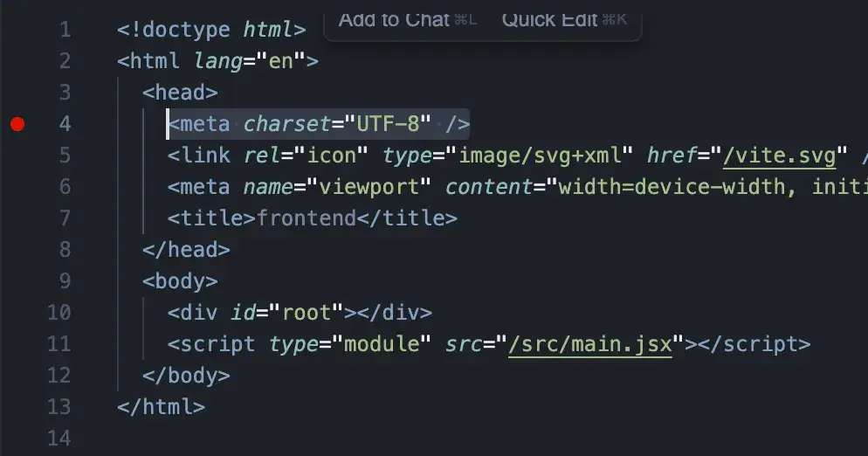Image resolution: width=868 pixels, height=456 pixels.
Task: Click line number 14 in gutter
Action: click(59, 439)
